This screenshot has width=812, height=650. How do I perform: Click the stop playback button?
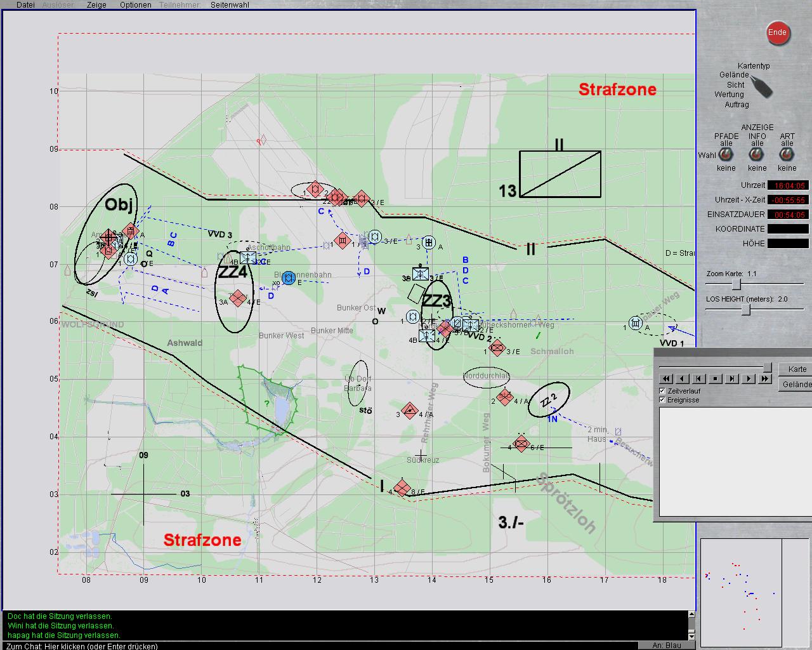click(715, 379)
